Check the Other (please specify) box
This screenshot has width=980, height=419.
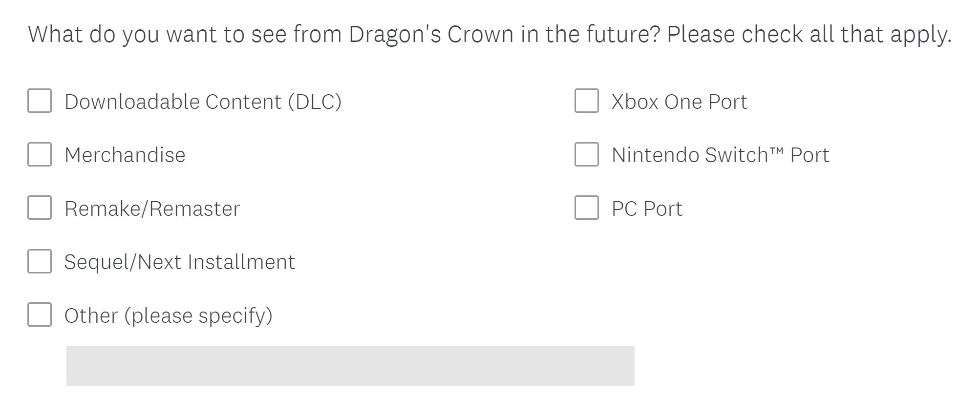(40, 314)
